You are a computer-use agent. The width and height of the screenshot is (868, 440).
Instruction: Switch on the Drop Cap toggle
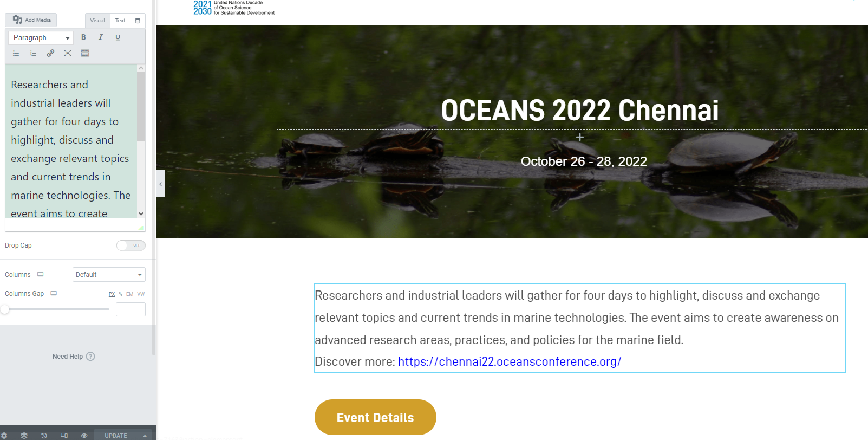click(x=131, y=245)
